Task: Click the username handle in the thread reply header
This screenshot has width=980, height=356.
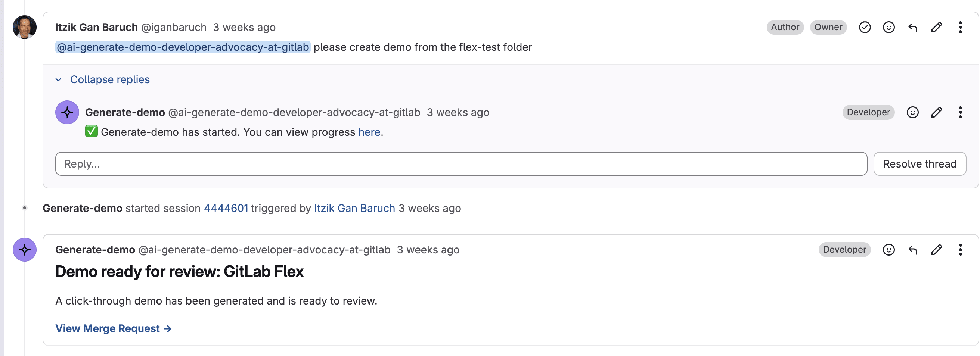Action: tap(294, 112)
